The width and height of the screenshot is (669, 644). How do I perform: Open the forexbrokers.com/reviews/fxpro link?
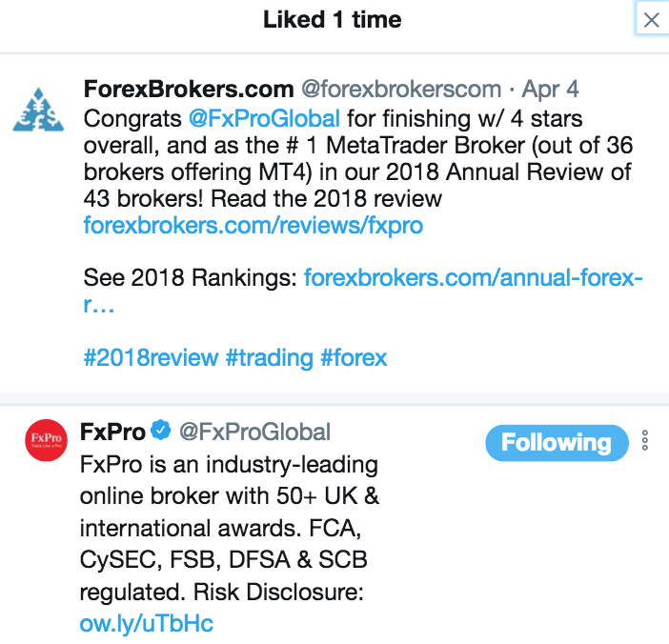[x=253, y=226]
